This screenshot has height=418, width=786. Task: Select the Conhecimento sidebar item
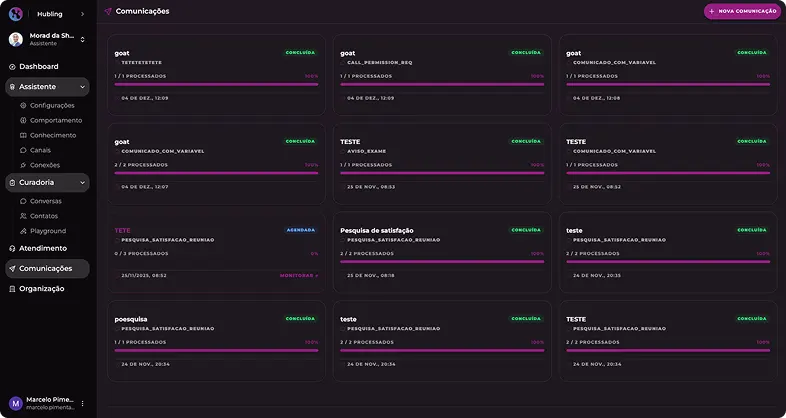[52, 135]
